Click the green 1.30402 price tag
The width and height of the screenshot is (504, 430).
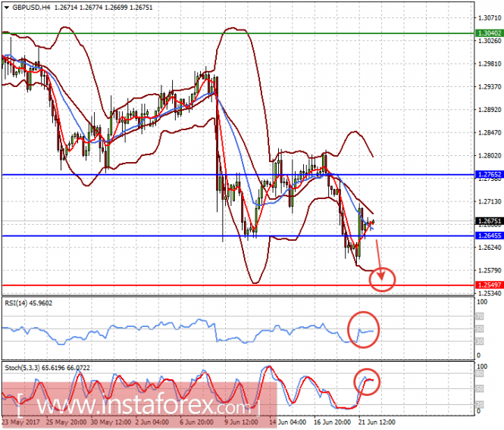pyautogui.click(x=488, y=33)
